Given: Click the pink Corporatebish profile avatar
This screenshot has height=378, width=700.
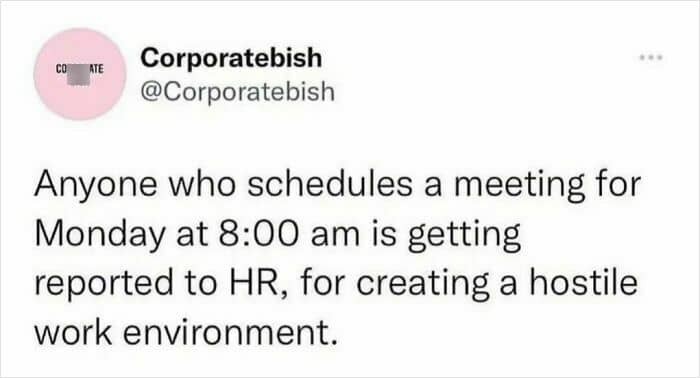Looking at the screenshot, I should [80, 74].
